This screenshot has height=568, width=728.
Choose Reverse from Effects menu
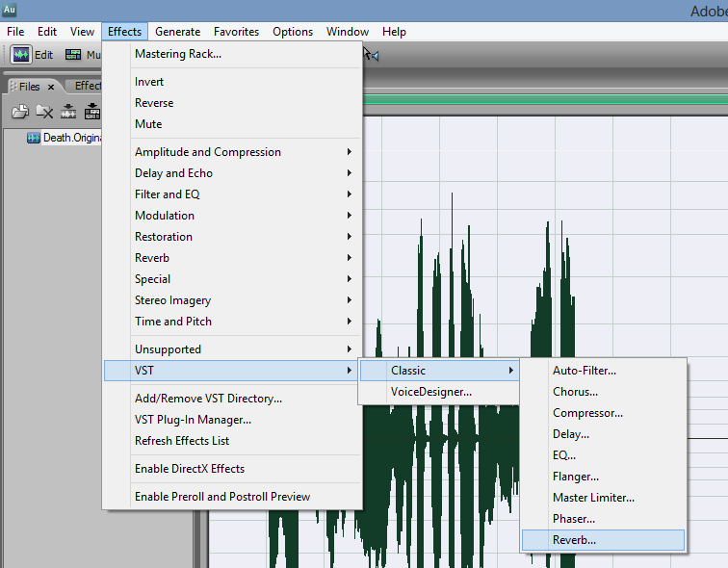(x=232, y=103)
